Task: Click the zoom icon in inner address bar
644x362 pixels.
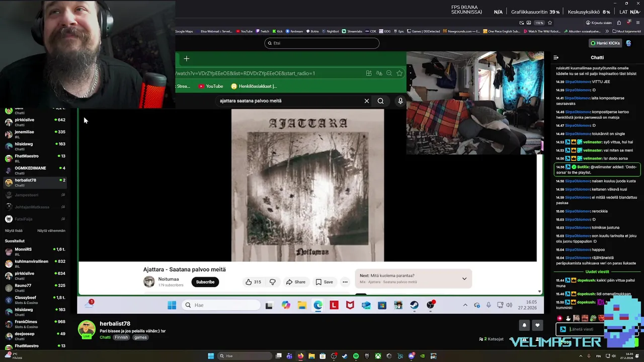Action: [x=389, y=73]
